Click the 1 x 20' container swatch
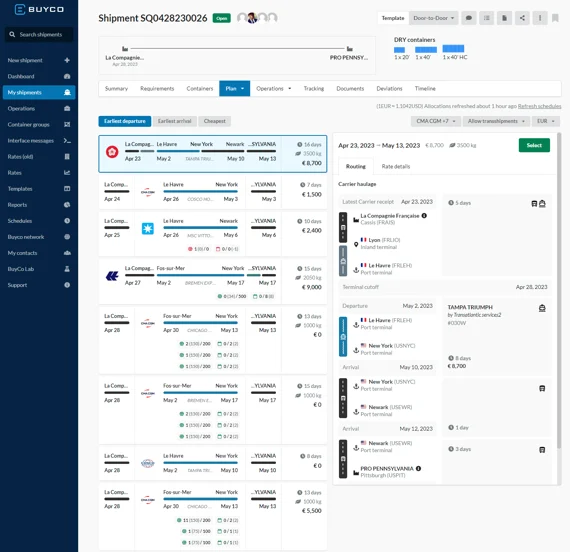 pos(399,50)
